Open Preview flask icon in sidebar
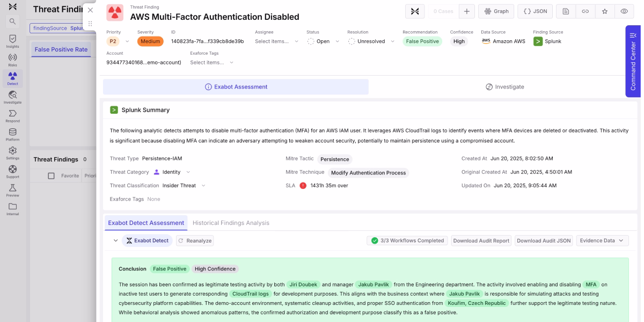Viewport: 644px width, 322px height. [x=12, y=190]
